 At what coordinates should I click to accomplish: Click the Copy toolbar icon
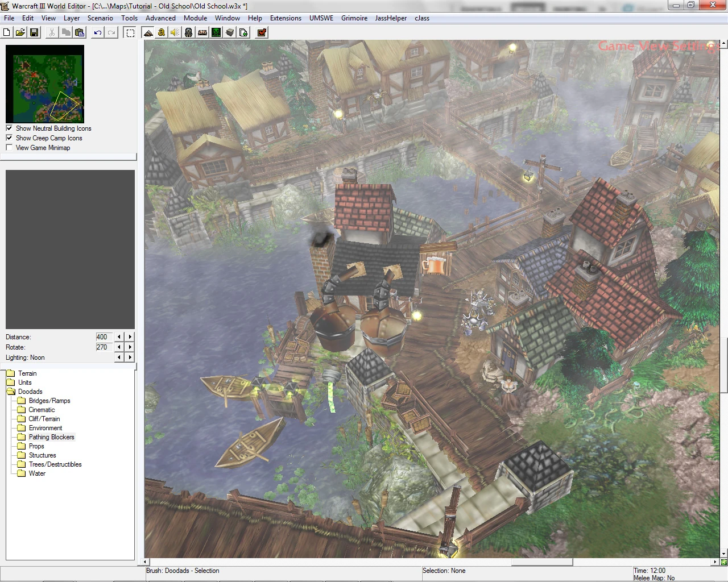65,32
